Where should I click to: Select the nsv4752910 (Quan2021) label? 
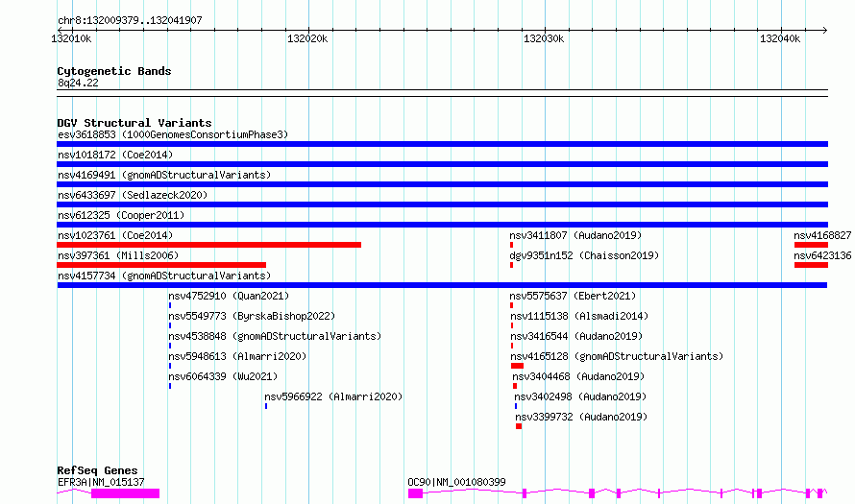[229, 296]
